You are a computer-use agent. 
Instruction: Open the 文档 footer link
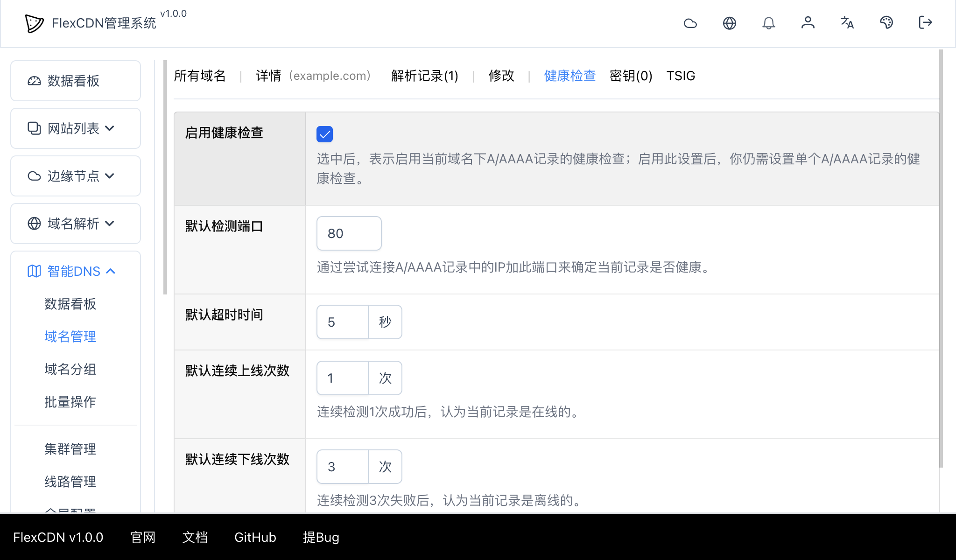click(x=195, y=537)
